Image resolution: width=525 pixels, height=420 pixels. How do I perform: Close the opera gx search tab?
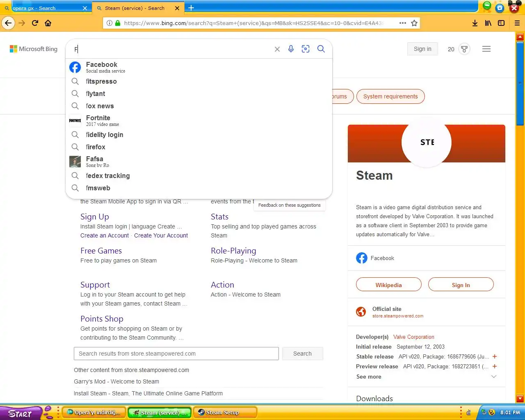(85, 8)
